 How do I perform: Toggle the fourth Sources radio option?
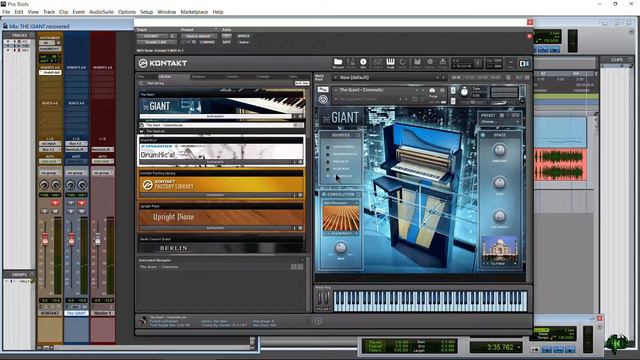327,169
